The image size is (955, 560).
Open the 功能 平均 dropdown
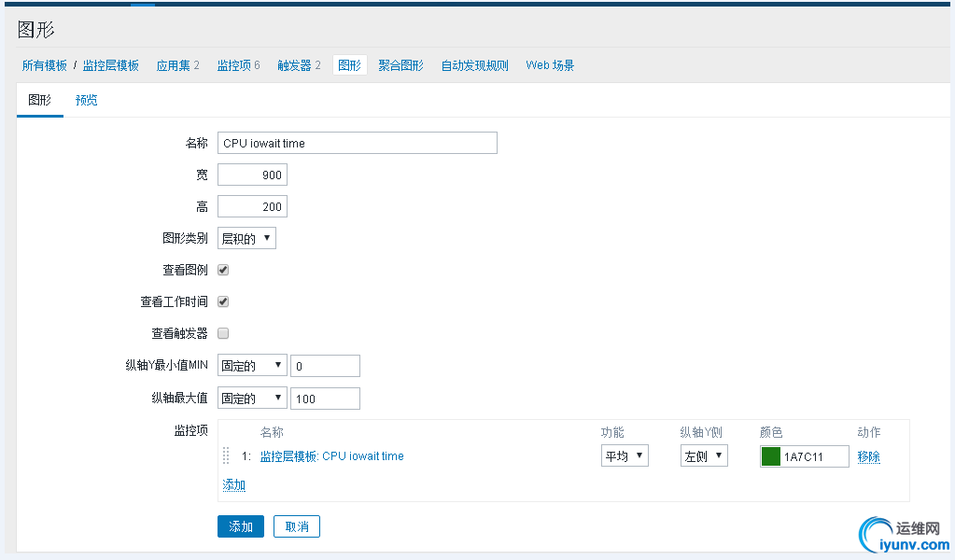[x=625, y=456]
